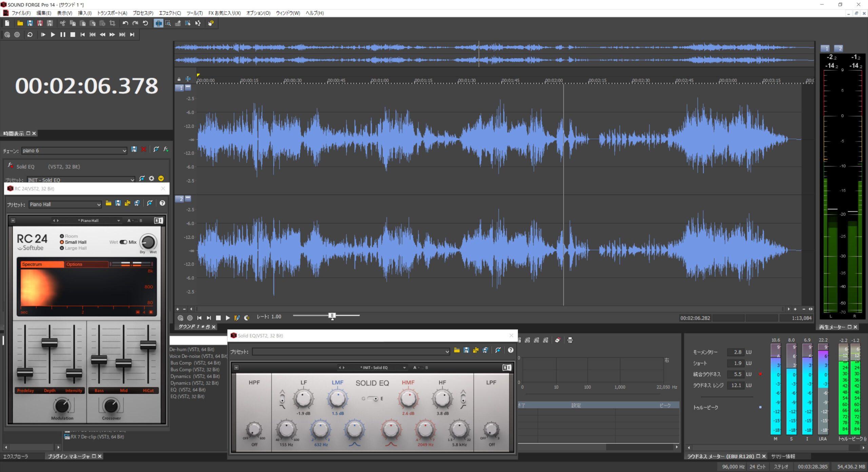Save preset in RC 24 window
The image size is (868, 472).
click(118, 203)
